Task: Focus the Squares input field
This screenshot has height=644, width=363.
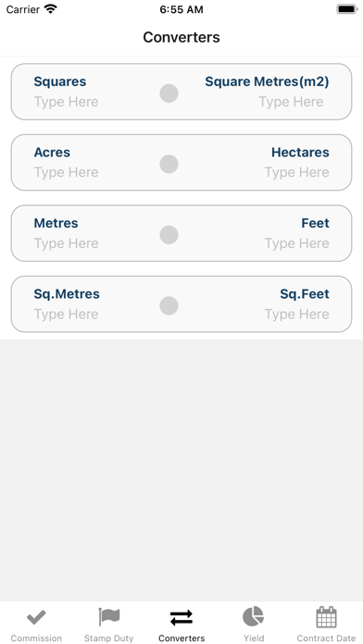Action: click(66, 102)
